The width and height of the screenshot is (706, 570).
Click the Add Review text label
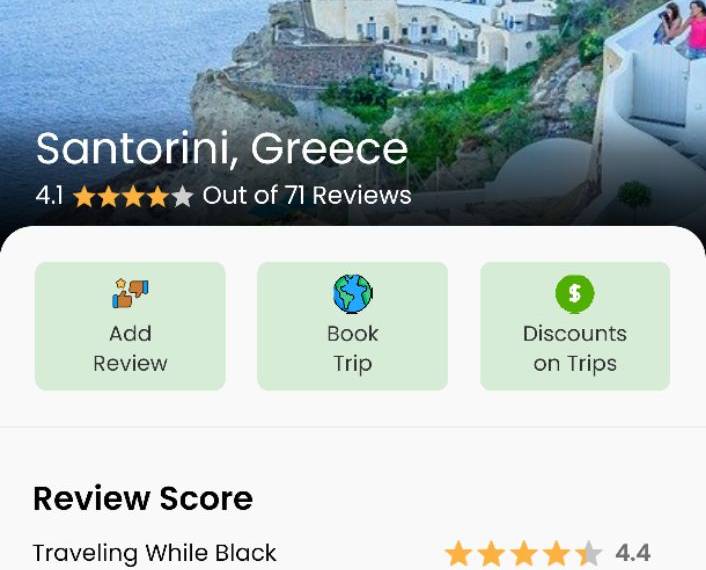(x=130, y=348)
